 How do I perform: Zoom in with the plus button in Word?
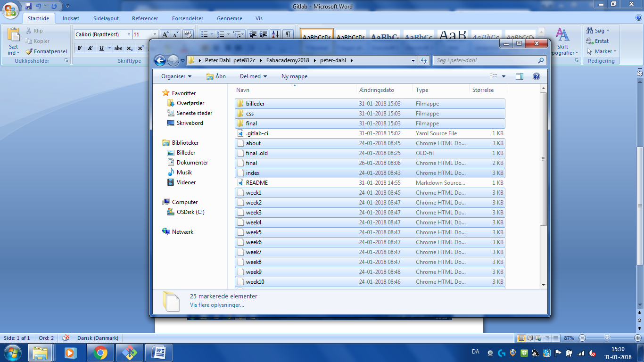[x=637, y=338]
